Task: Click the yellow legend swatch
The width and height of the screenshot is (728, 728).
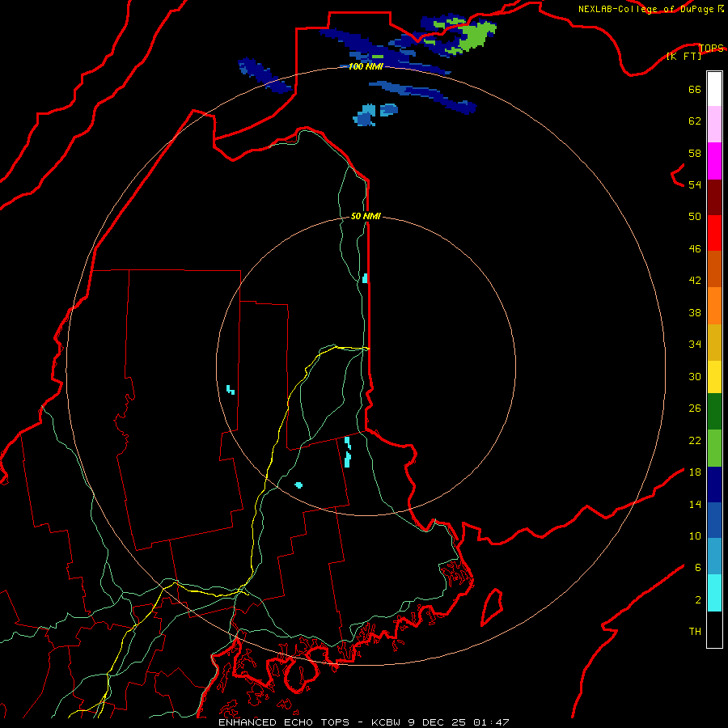Action: pos(714,377)
